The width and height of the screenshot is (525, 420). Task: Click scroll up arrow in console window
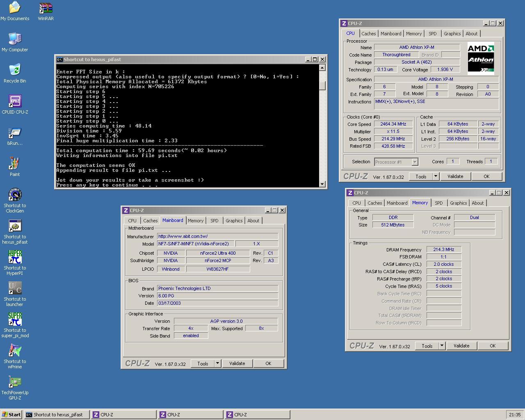point(322,68)
